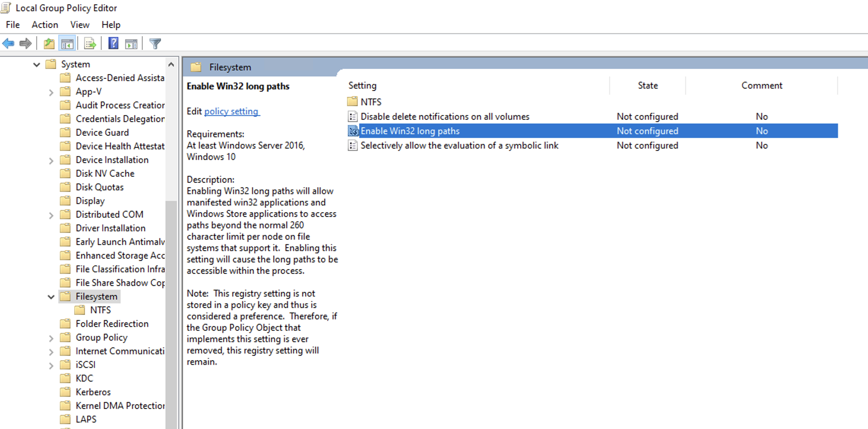868x429 pixels.
Task: Toggle Show/Hide Action Pane icon
Action: click(x=131, y=44)
